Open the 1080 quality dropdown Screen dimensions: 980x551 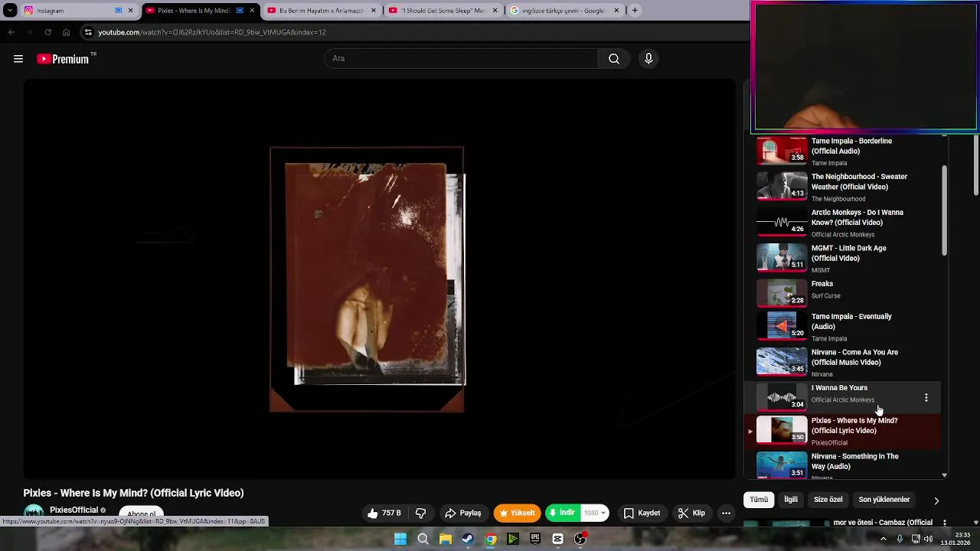(x=595, y=513)
